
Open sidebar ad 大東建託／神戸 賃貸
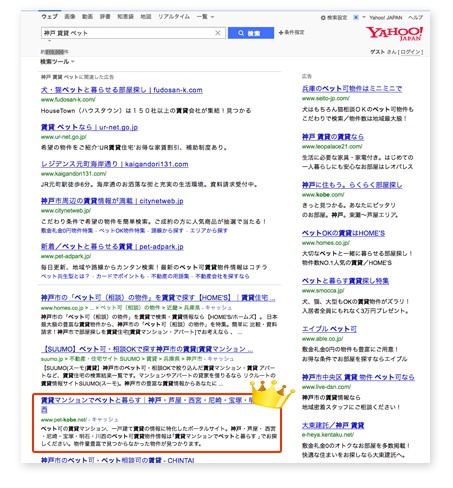(x=333, y=425)
